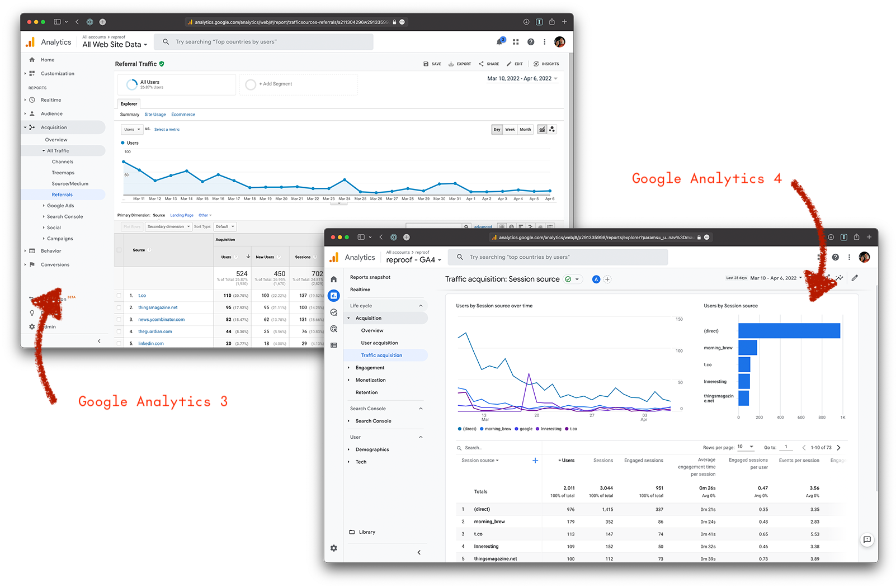Open the Sort Type Default dropdown
Image resolution: width=896 pixels, height=588 pixels.
(x=225, y=226)
